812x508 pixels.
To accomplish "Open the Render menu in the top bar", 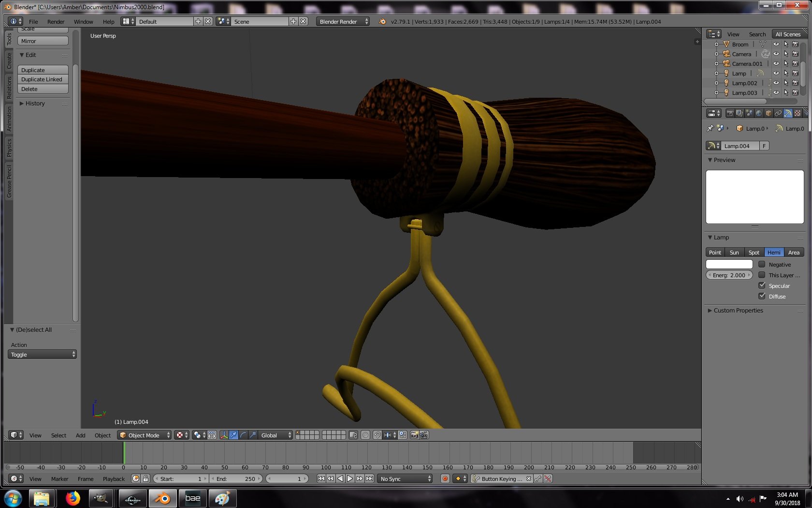I will click(56, 21).
